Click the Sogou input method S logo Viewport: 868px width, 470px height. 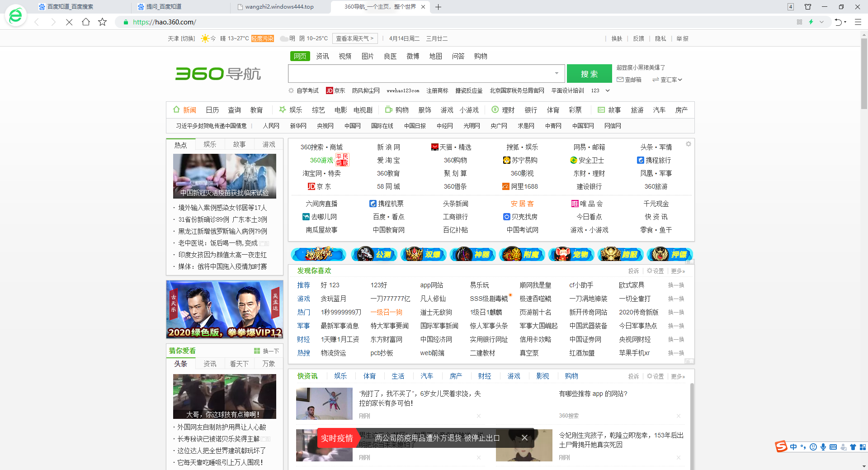pyautogui.click(x=781, y=446)
